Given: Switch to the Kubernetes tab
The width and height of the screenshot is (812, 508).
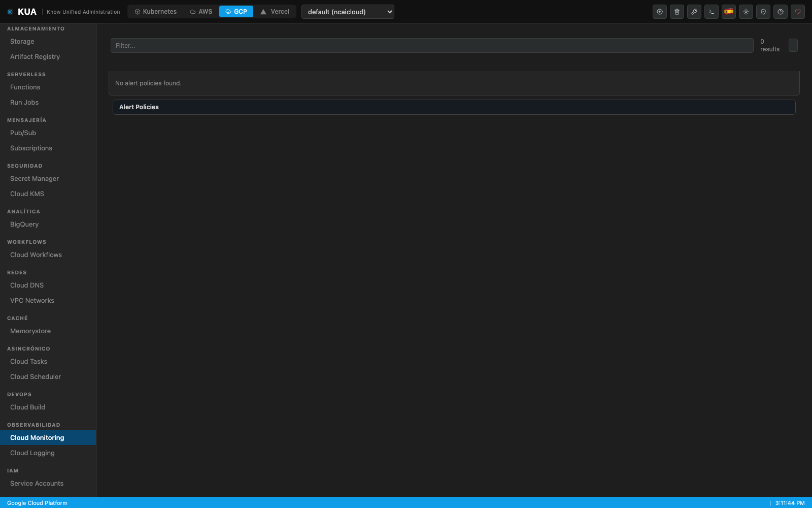Looking at the screenshot, I should (x=155, y=12).
